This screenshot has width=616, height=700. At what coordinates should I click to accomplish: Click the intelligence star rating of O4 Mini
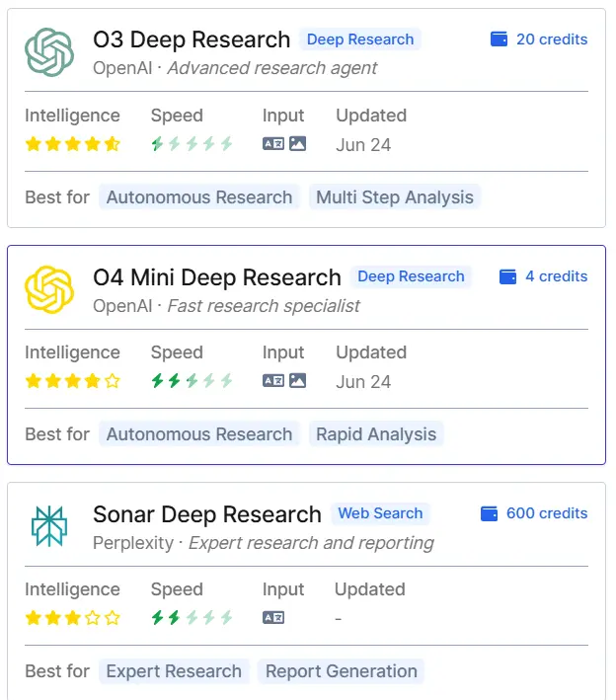[x=72, y=381]
